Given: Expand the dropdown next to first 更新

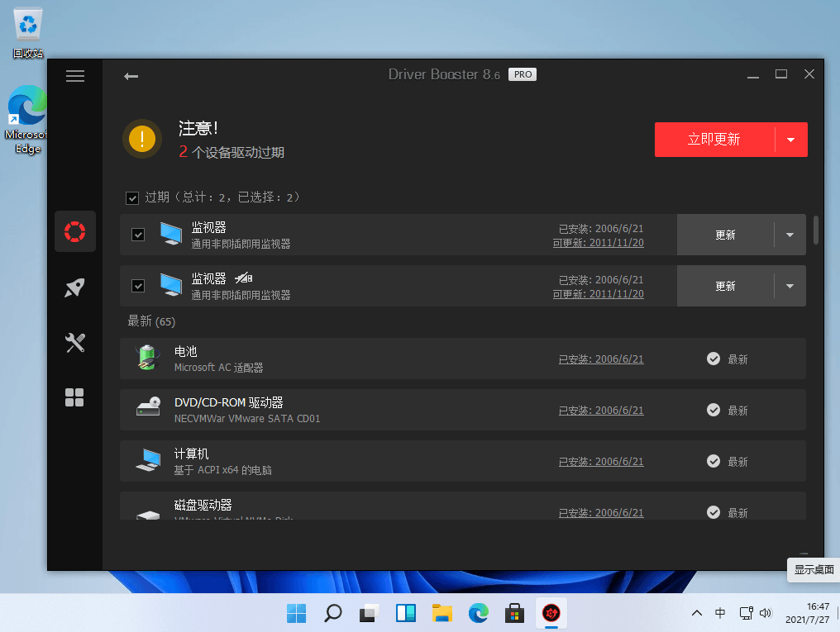Looking at the screenshot, I should (790, 235).
